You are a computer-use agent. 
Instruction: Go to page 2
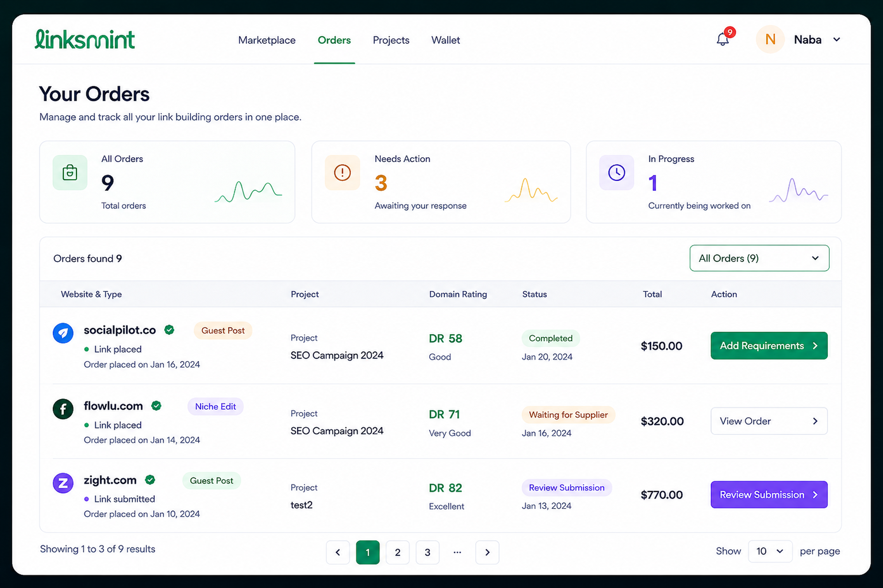click(x=397, y=552)
